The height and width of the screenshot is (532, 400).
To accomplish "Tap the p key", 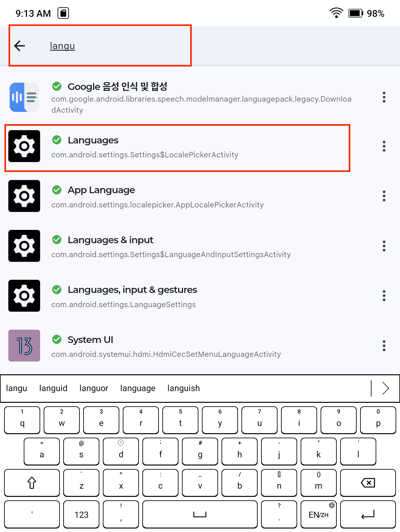I will click(378, 420).
